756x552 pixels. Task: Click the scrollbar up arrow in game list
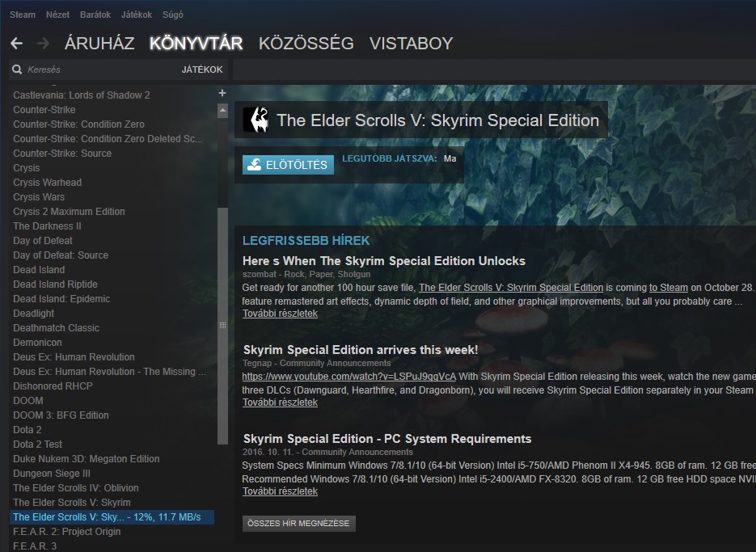pyautogui.click(x=222, y=111)
